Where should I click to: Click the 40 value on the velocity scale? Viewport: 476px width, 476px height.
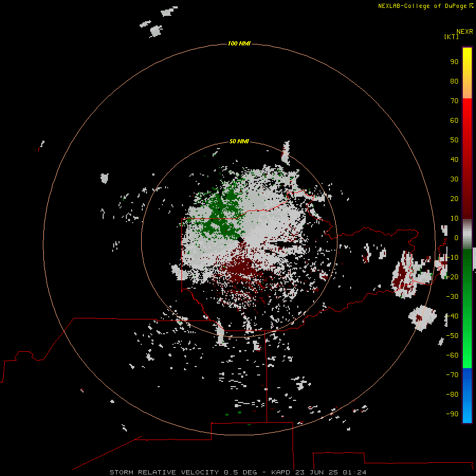(454, 159)
